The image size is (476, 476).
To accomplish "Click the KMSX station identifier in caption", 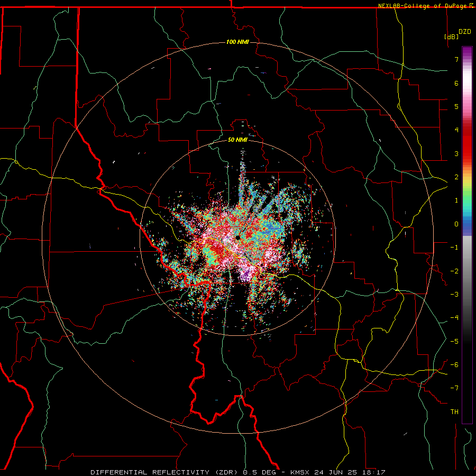I will point(300,472).
